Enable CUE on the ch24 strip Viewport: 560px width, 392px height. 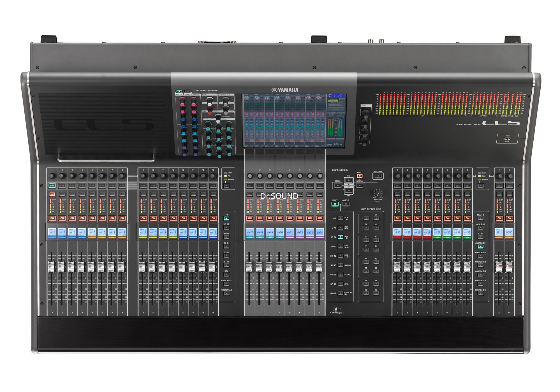320,194
